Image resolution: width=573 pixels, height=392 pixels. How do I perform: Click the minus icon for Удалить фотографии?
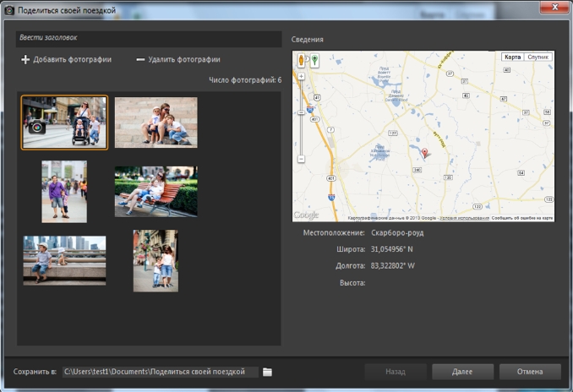[140, 60]
